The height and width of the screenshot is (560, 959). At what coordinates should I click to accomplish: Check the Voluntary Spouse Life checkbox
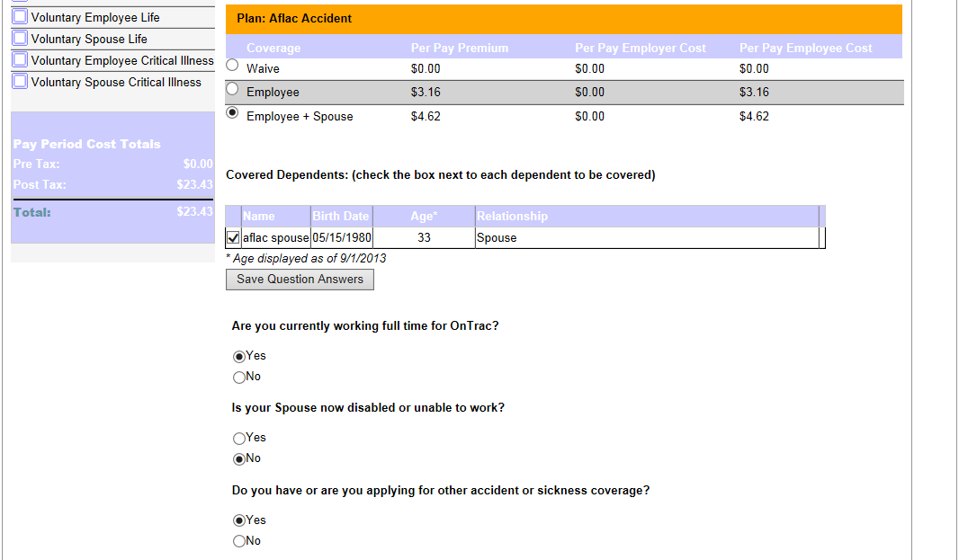click(x=21, y=39)
